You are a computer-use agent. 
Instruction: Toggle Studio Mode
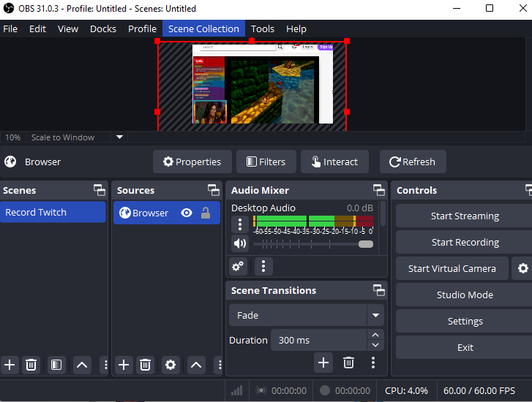coord(465,295)
